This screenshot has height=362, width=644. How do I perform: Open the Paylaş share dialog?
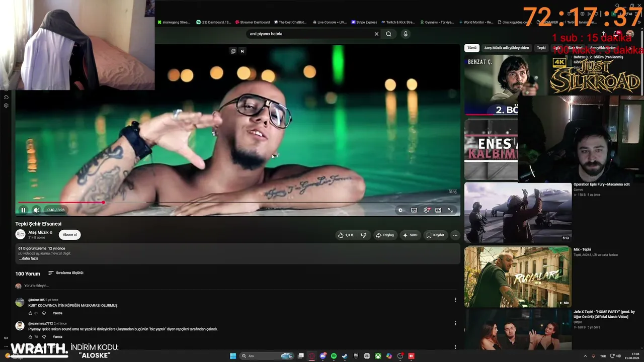click(x=385, y=235)
